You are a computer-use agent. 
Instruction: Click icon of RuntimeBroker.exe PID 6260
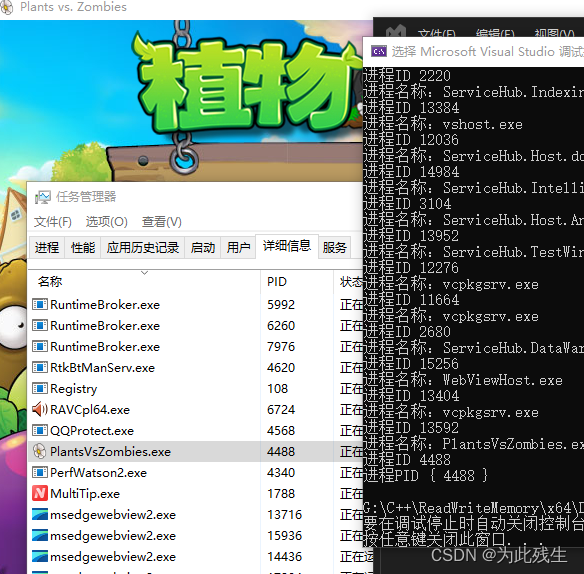39,326
